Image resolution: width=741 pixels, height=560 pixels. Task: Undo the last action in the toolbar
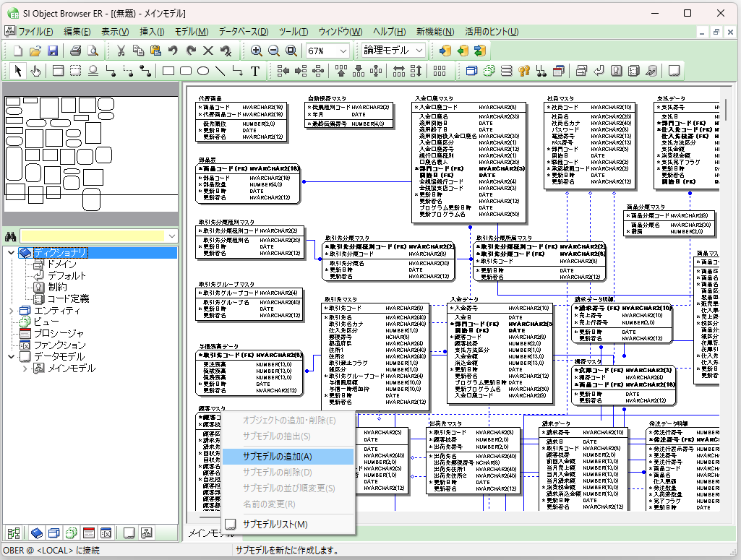(173, 51)
